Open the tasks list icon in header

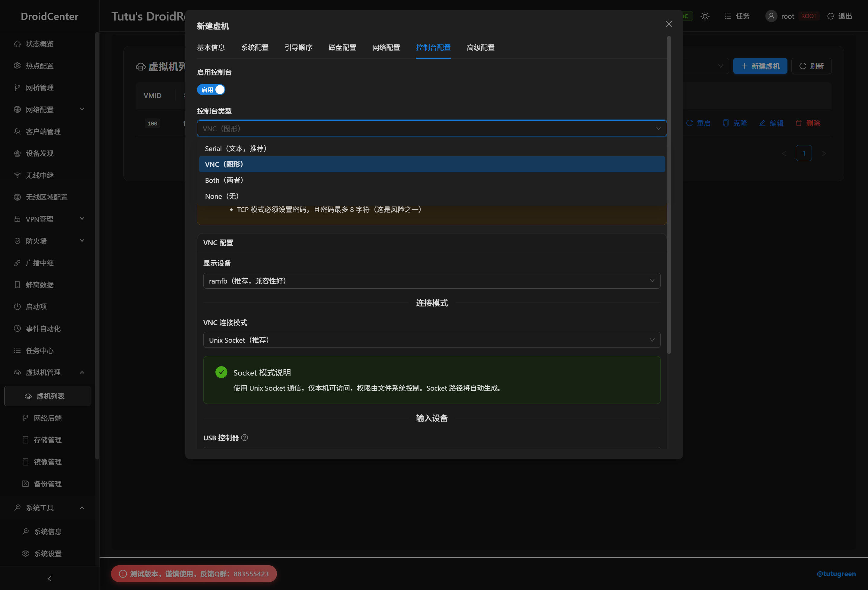click(x=728, y=16)
